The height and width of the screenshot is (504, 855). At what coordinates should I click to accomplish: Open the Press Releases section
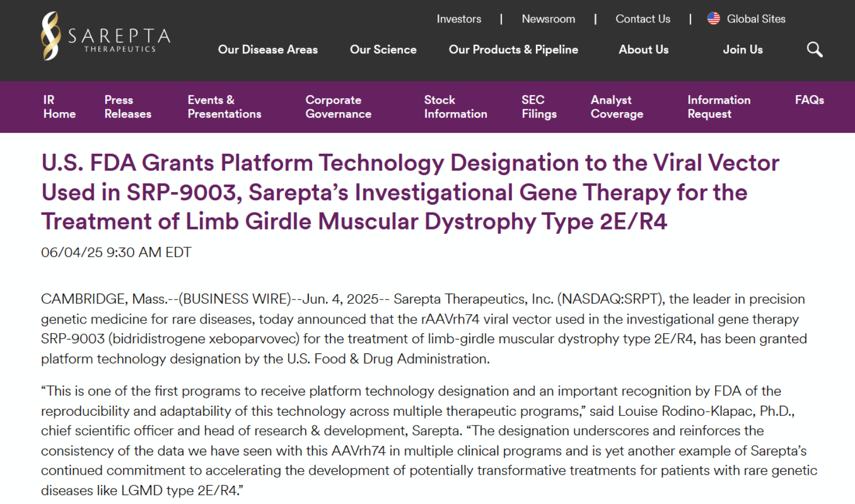tap(128, 107)
